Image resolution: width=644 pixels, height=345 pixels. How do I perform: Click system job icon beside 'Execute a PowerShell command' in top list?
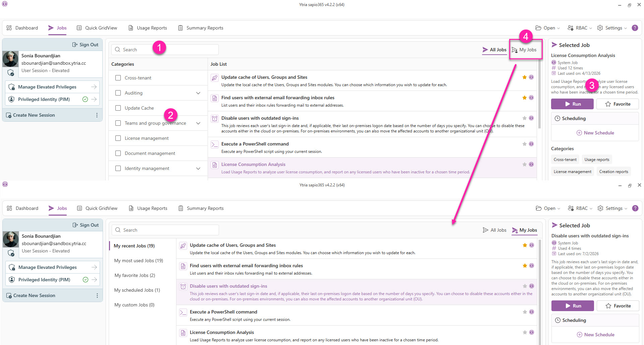point(531,144)
